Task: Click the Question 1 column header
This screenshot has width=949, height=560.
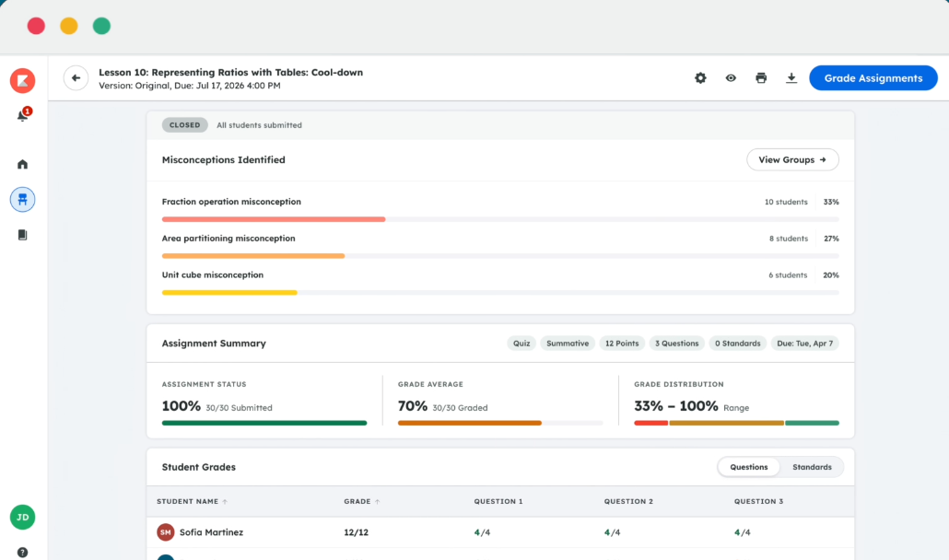Action: click(x=498, y=501)
